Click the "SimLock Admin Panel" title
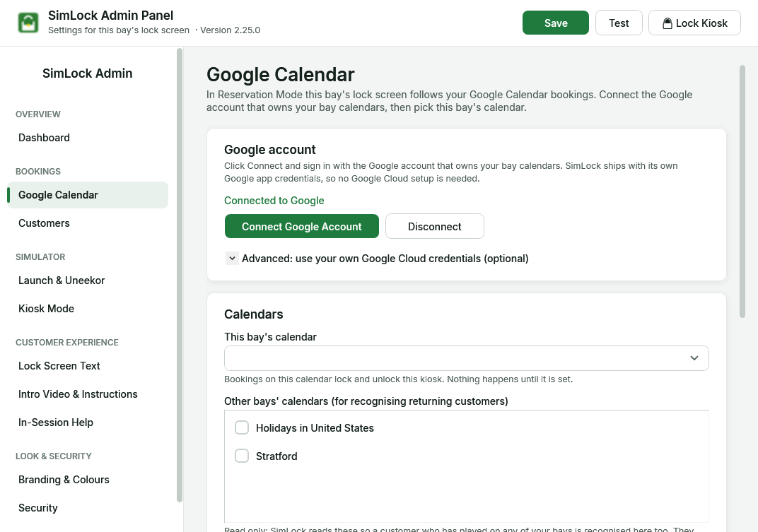This screenshot has height=532, width=758. 111,16
